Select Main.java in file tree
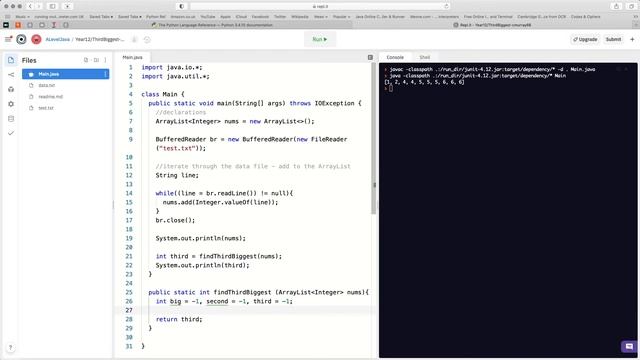Image resolution: width=640 pixels, height=360 pixels. pyautogui.click(x=66, y=74)
